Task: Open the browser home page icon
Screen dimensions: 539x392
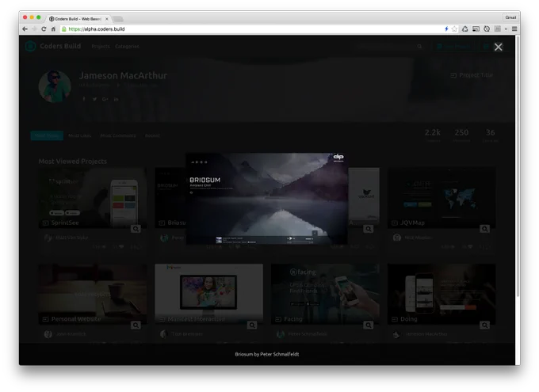Action: (53, 29)
